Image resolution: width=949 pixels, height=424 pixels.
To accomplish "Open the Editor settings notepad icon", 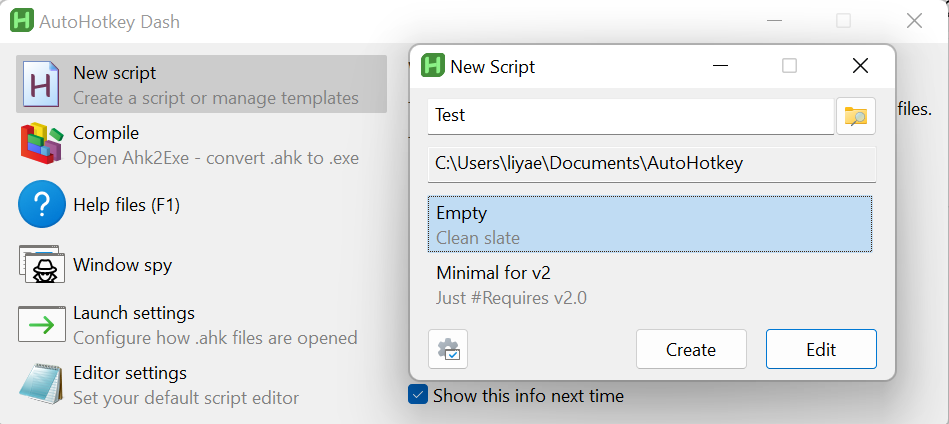I will click(x=42, y=385).
